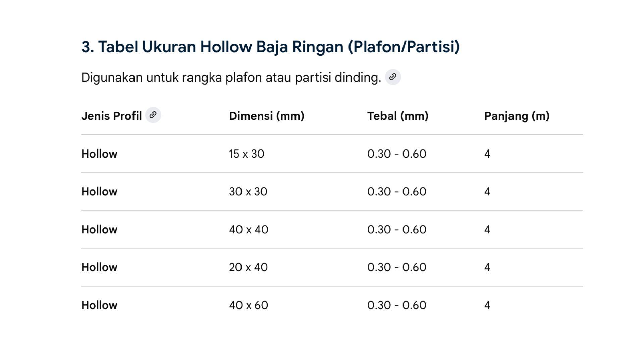Click the 30 x 30 dimension cell

[x=248, y=192]
